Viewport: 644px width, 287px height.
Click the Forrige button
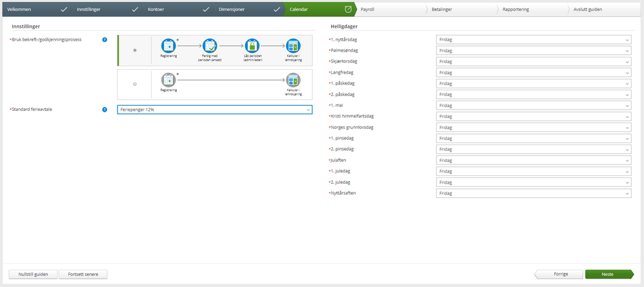click(559, 274)
